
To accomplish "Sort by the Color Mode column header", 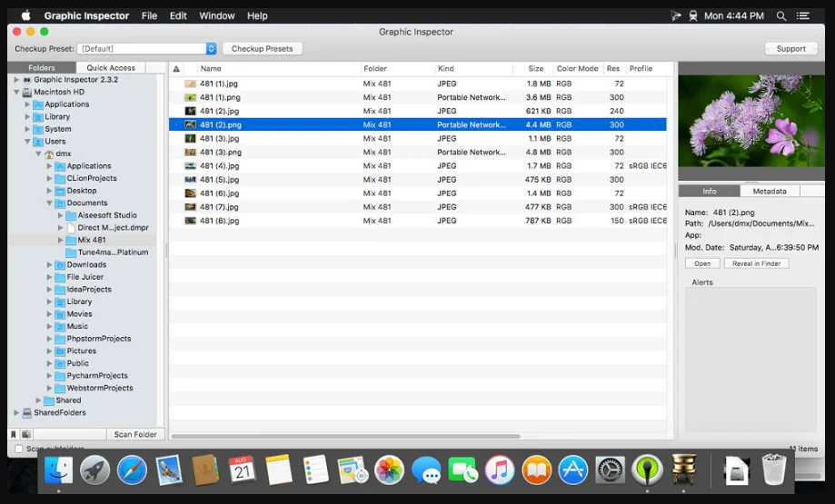I will coord(577,69).
